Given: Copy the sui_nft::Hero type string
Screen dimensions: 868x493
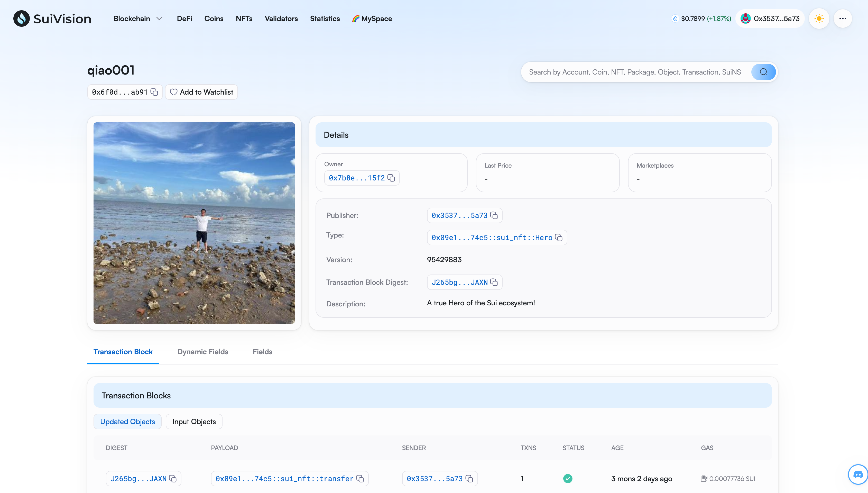Looking at the screenshot, I should pos(559,238).
